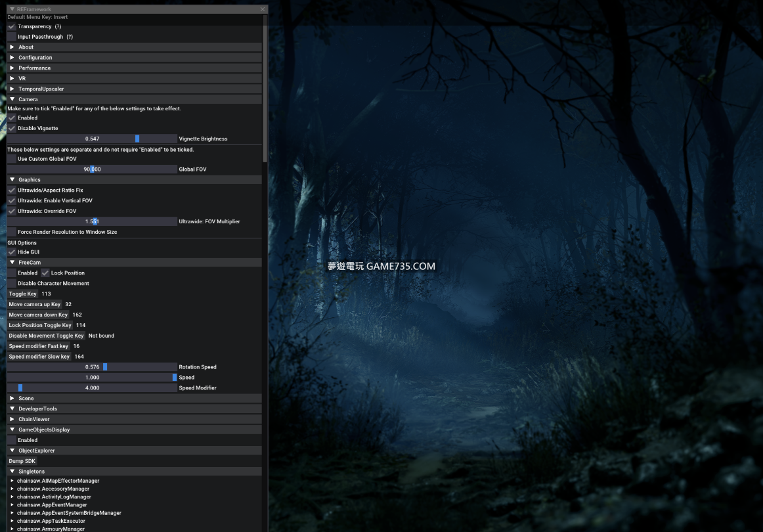The height and width of the screenshot is (532, 763).
Task: Expand the VR section
Action: coord(22,79)
